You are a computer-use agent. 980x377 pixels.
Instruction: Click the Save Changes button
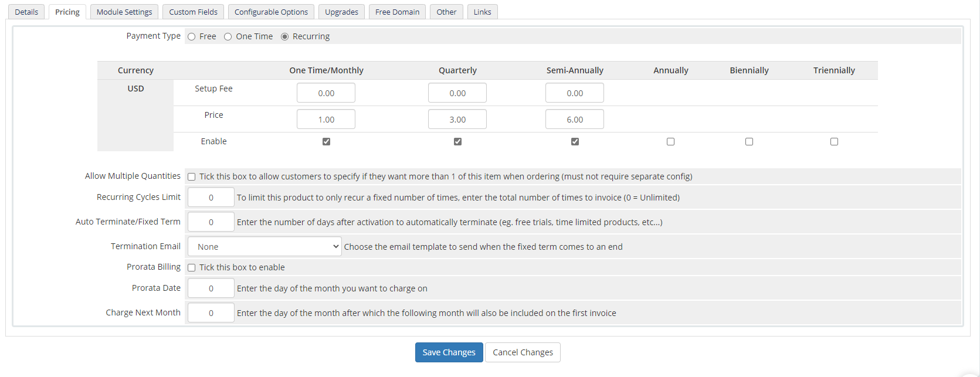(x=449, y=352)
